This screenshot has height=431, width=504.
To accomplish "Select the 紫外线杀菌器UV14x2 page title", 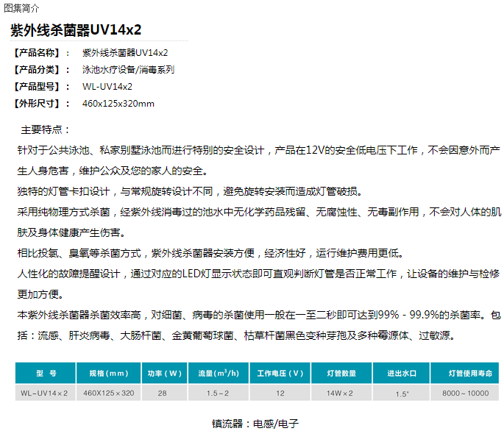I will 76,29.
